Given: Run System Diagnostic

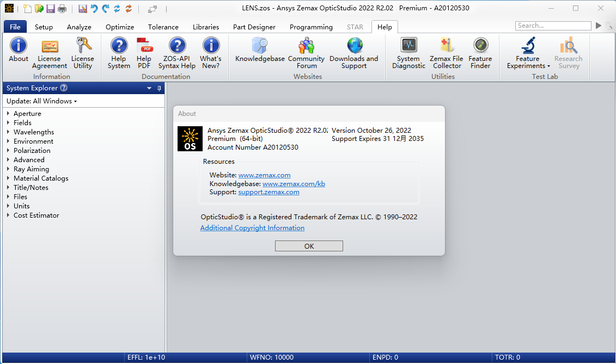Looking at the screenshot, I should [x=408, y=53].
